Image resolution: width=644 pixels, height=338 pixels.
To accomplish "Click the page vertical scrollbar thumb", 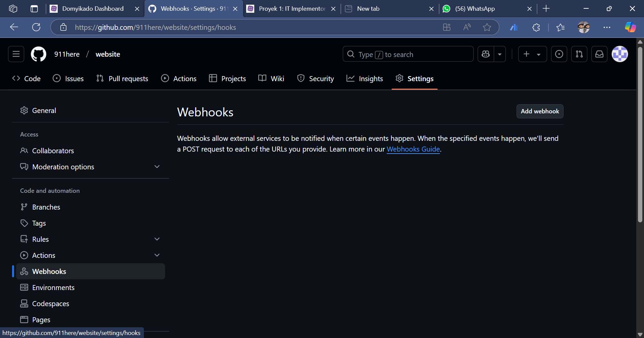I will [x=640, y=134].
